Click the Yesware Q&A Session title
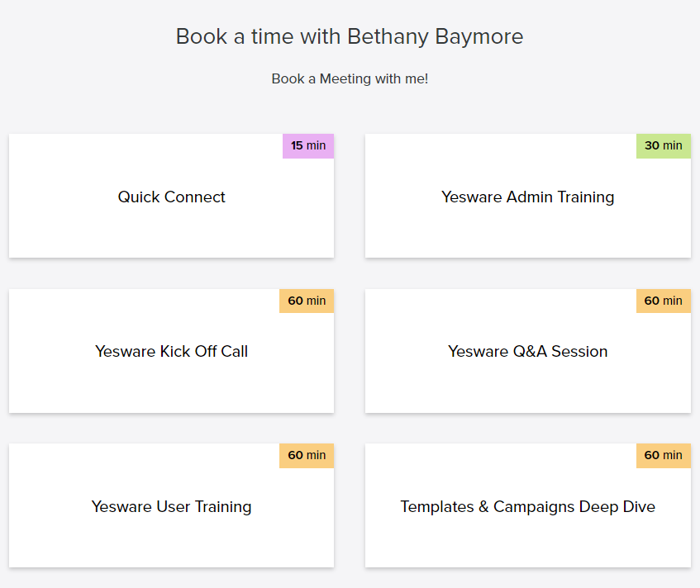The image size is (700, 588). pyautogui.click(x=527, y=351)
